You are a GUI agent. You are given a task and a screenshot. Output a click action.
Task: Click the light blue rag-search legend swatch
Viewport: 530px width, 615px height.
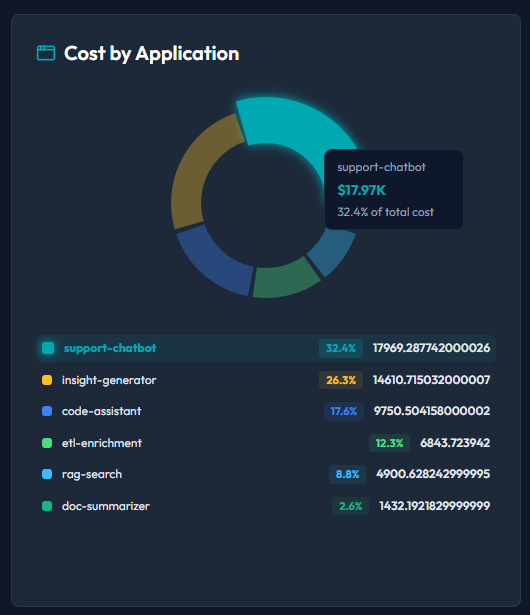[47, 474]
